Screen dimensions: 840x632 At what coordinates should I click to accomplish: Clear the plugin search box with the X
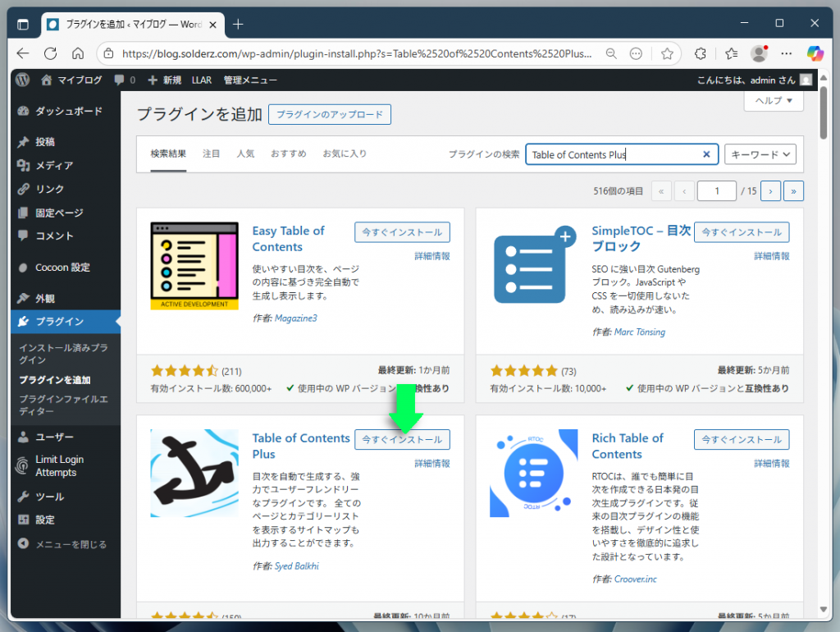pos(705,154)
